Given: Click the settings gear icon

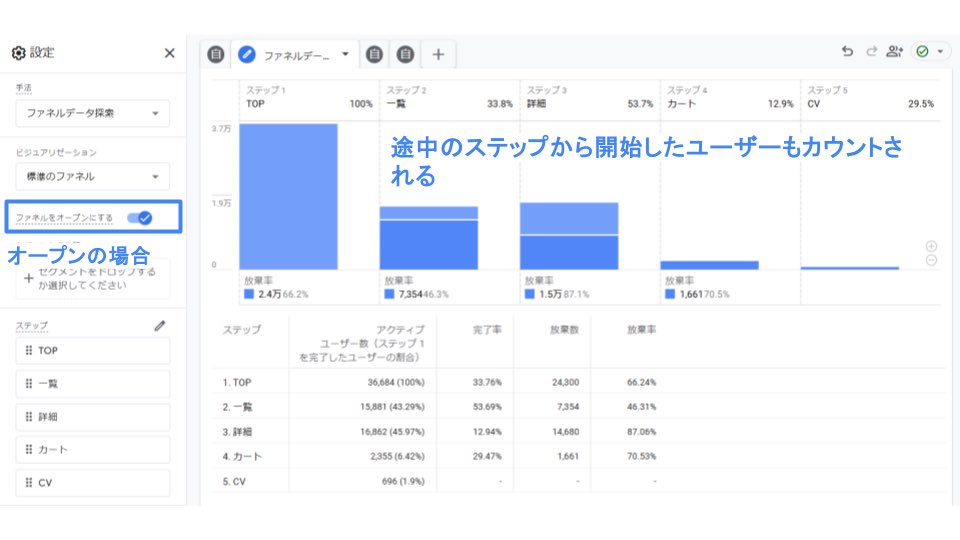Looking at the screenshot, I should pyautogui.click(x=18, y=53).
